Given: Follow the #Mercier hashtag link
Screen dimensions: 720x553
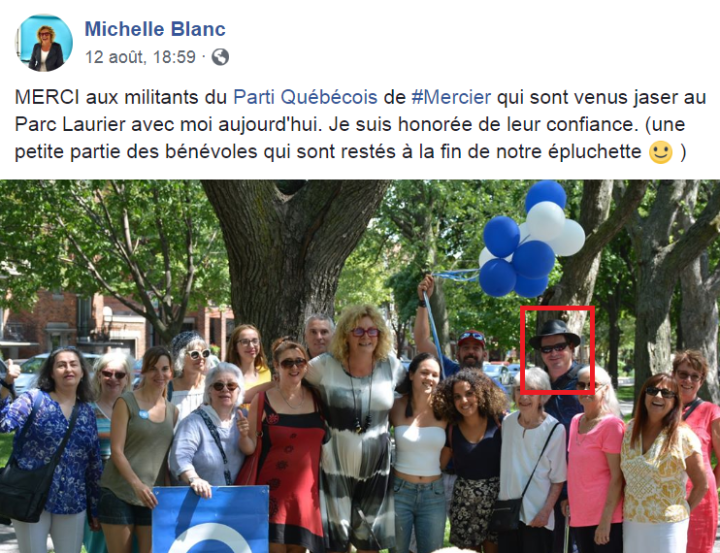Looking at the screenshot, I should [x=451, y=97].
